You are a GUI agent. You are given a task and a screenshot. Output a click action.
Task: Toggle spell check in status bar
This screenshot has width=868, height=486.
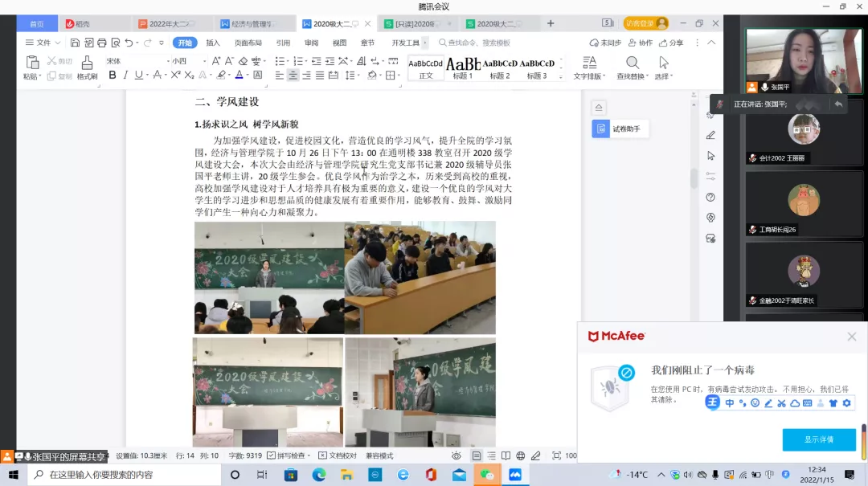coord(288,455)
